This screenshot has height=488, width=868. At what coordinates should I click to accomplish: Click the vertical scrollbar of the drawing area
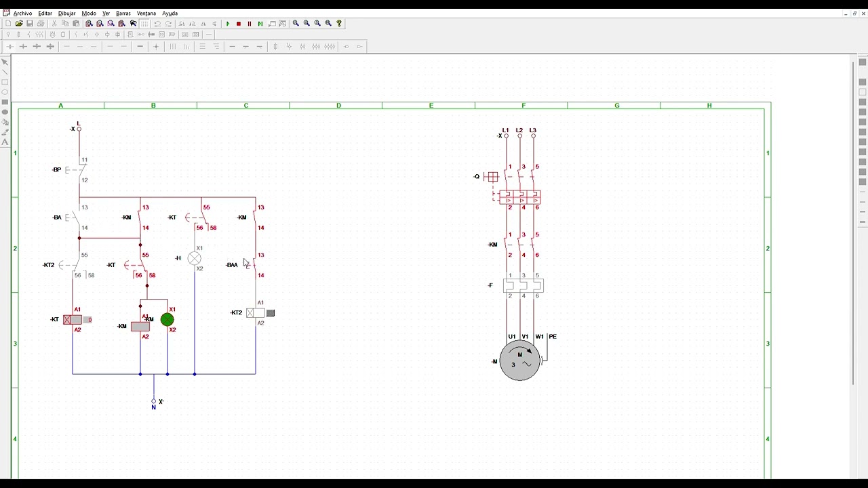[853, 224]
